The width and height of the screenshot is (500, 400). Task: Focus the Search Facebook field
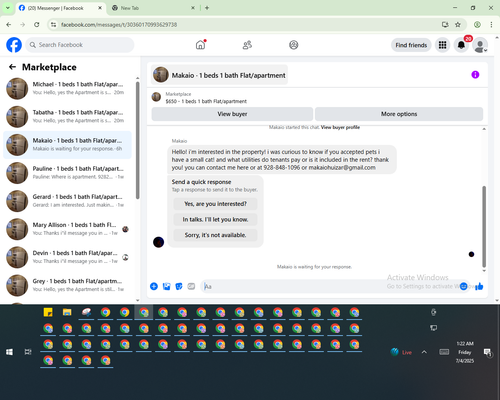(x=80, y=45)
